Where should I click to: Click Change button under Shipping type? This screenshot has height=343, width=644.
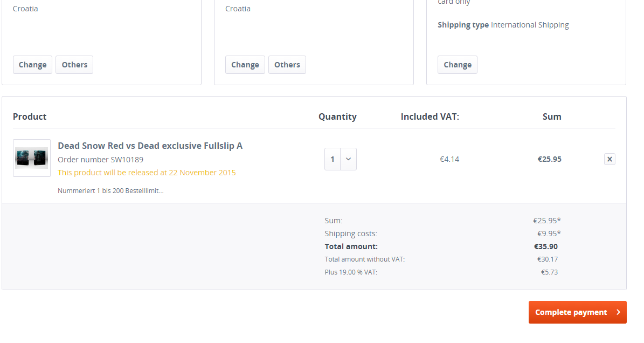pos(458,65)
